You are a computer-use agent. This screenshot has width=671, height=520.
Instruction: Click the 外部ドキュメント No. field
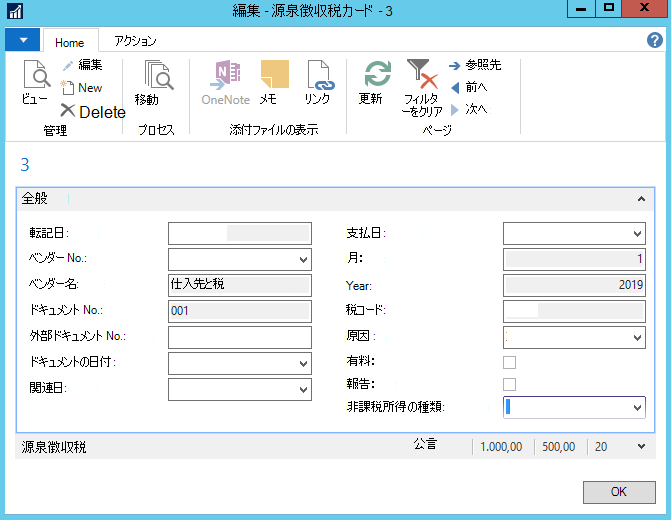point(240,337)
